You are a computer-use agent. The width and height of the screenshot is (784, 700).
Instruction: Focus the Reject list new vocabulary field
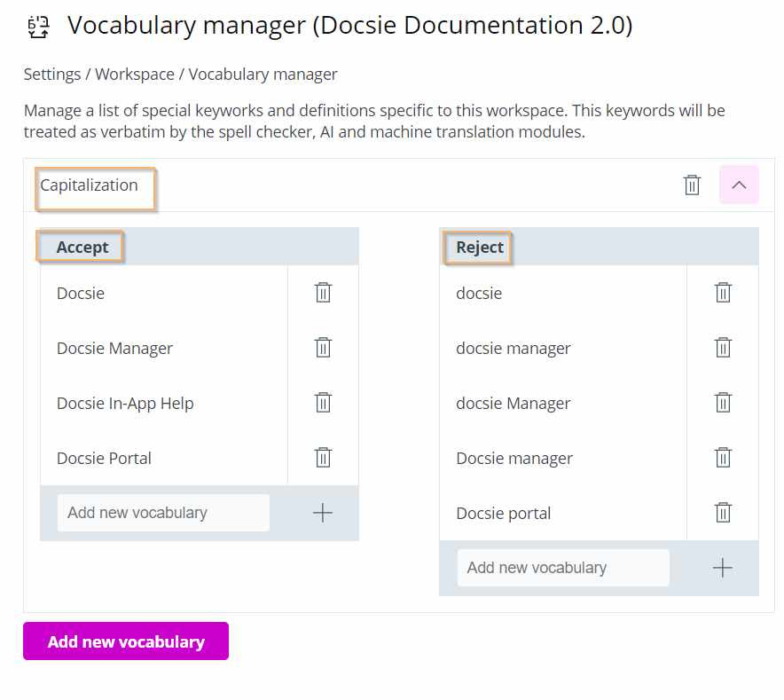(563, 568)
